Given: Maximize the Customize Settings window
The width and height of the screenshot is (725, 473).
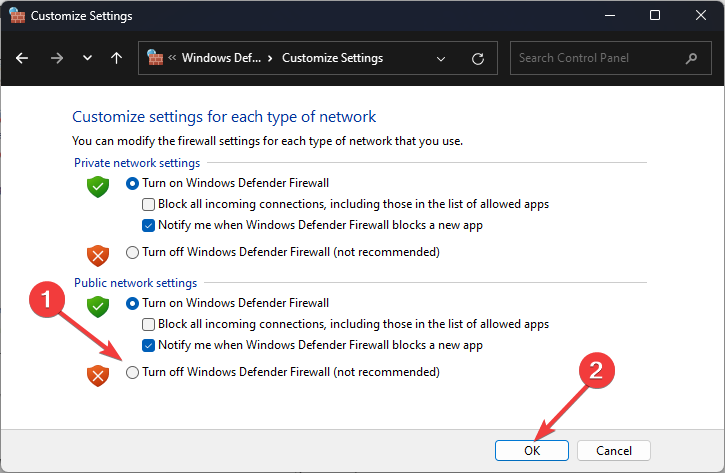Looking at the screenshot, I should (655, 15).
